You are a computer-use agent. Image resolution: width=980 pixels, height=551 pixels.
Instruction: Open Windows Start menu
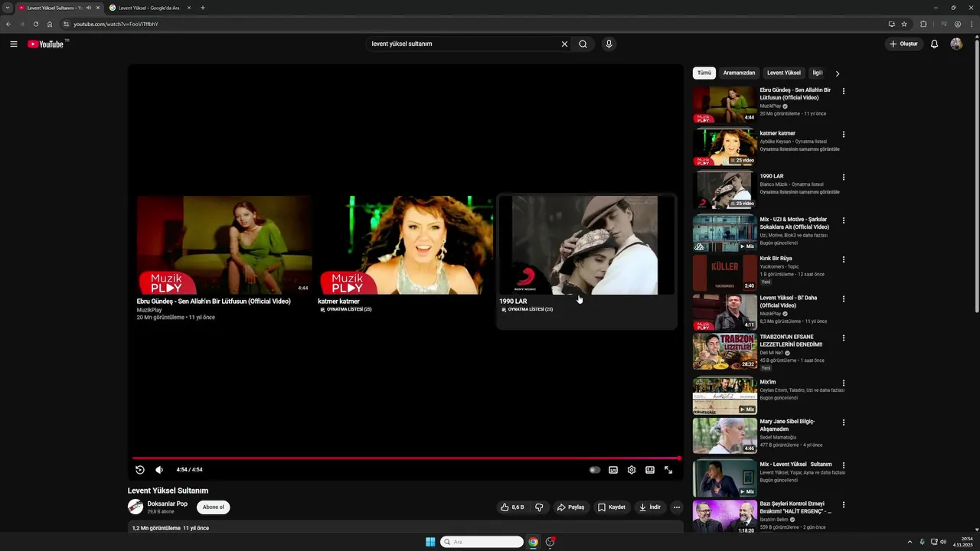pos(430,542)
